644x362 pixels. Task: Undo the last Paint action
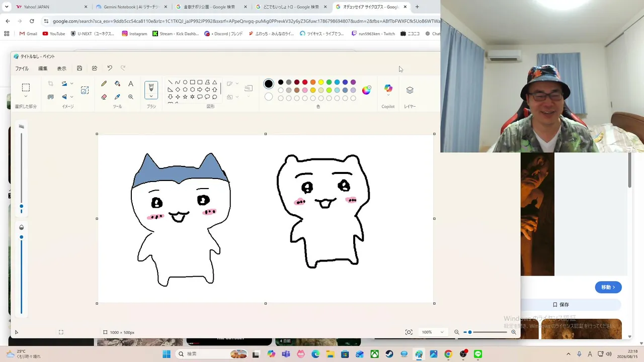tap(110, 68)
